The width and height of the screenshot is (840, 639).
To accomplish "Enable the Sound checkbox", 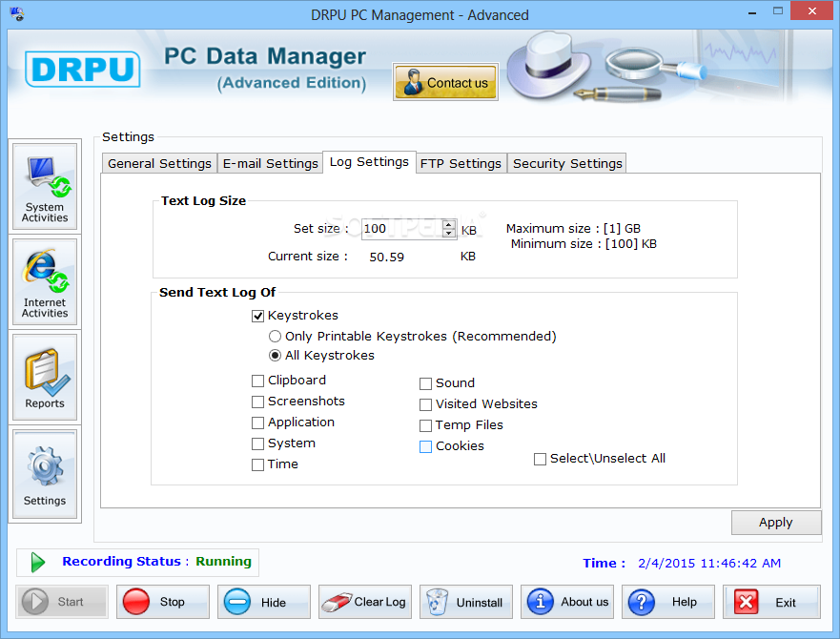I will point(425,383).
